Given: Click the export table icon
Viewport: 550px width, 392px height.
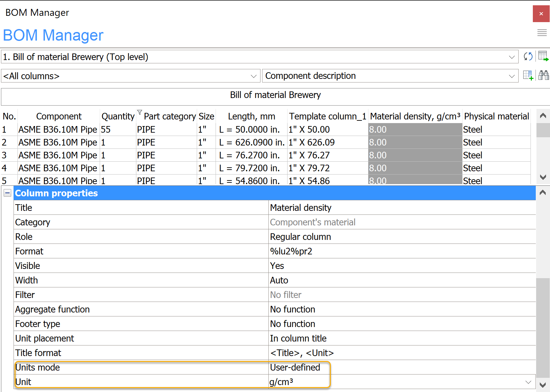Looking at the screenshot, I should coord(543,56).
